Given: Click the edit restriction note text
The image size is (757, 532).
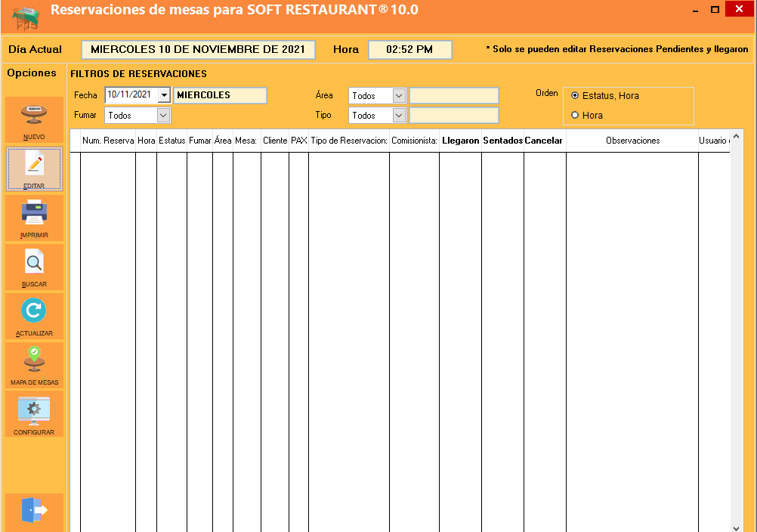Looking at the screenshot, I should point(617,49).
